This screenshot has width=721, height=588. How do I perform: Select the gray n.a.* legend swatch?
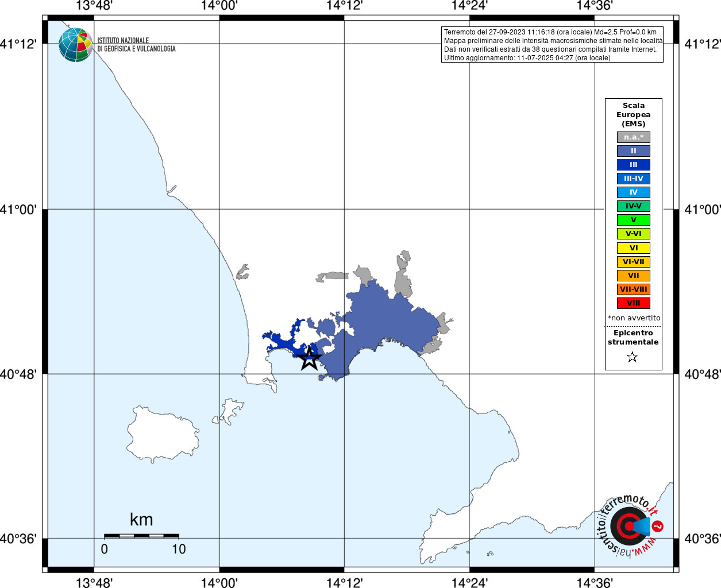click(634, 137)
